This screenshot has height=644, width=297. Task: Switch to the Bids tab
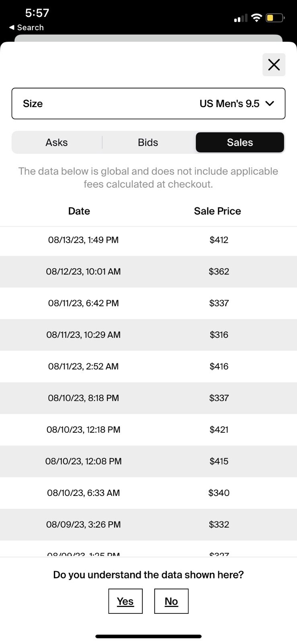(148, 142)
